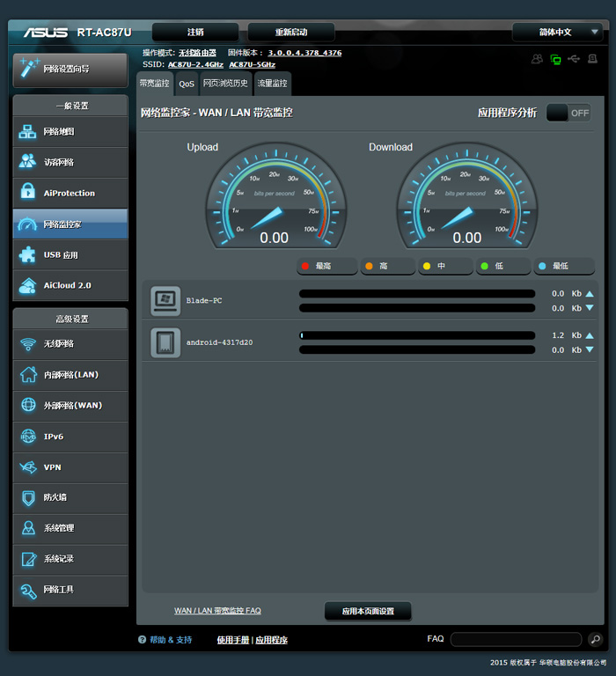Select the red 最高 priority level

click(327, 266)
